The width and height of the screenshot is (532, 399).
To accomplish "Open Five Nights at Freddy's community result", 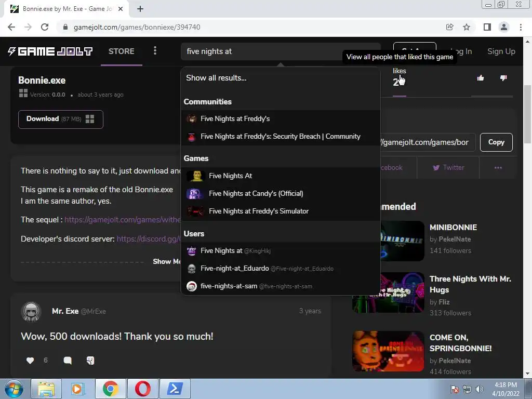I will click(x=280, y=119).
